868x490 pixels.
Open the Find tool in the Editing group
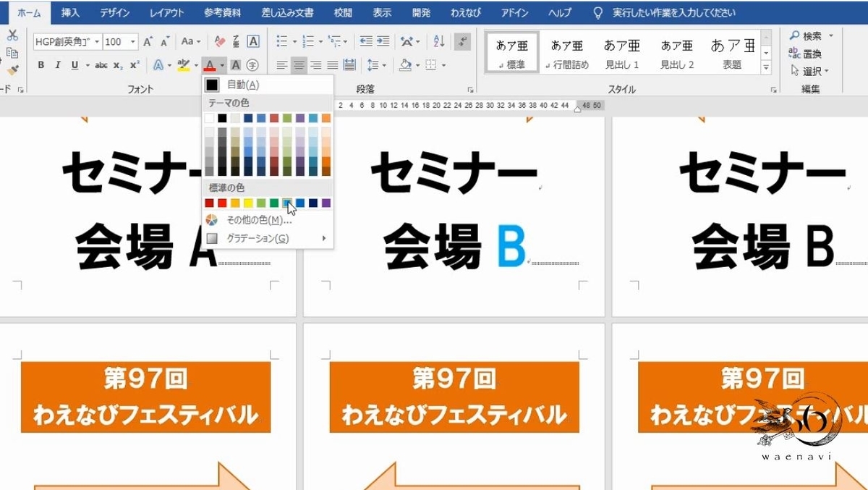(807, 35)
